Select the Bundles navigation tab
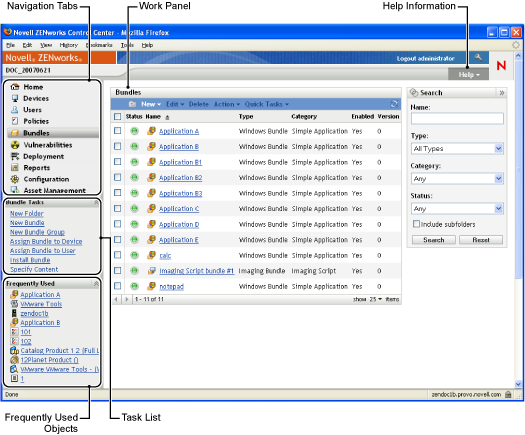This screenshot has width=525, height=435. click(53, 133)
